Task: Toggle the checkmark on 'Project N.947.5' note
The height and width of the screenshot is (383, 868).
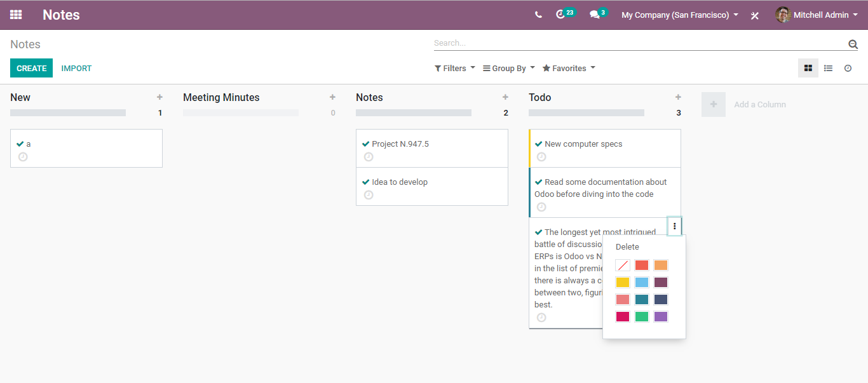Action: click(x=365, y=144)
